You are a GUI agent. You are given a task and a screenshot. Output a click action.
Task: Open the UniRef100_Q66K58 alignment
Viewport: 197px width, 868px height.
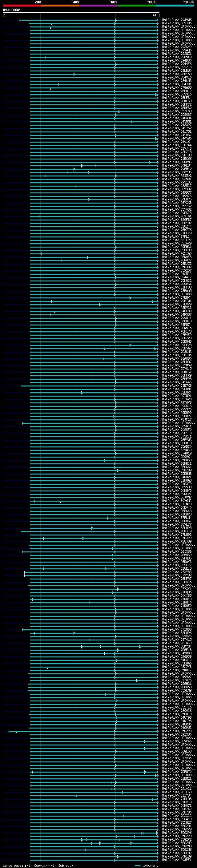(x=176, y=687)
